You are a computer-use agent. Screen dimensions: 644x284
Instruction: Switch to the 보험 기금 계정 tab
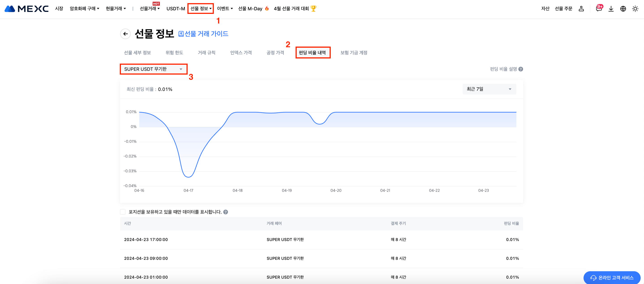click(x=354, y=52)
